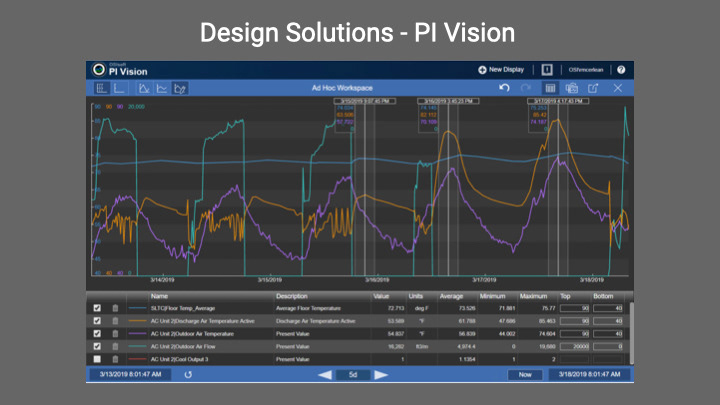
Task: Click the Now button
Action: click(x=525, y=375)
